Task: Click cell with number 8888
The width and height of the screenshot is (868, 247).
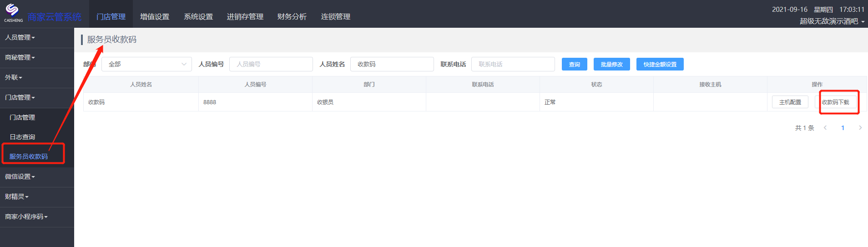Action: tap(255, 102)
